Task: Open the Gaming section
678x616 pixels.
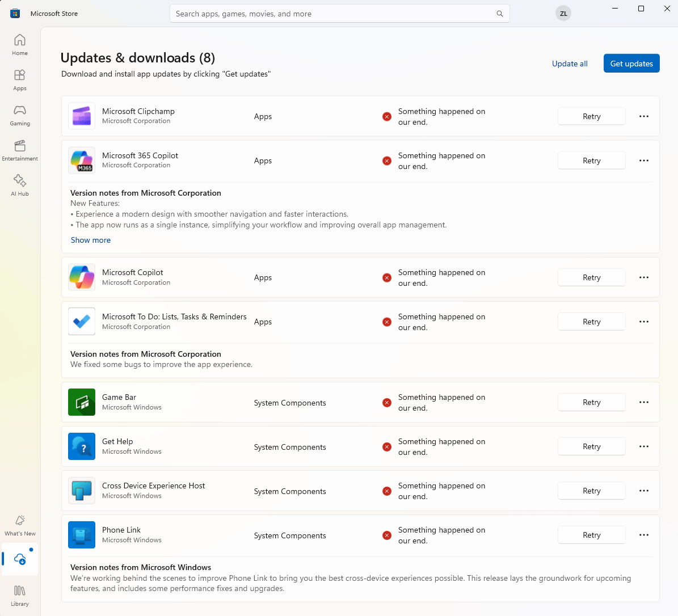Action: (20, 115)
